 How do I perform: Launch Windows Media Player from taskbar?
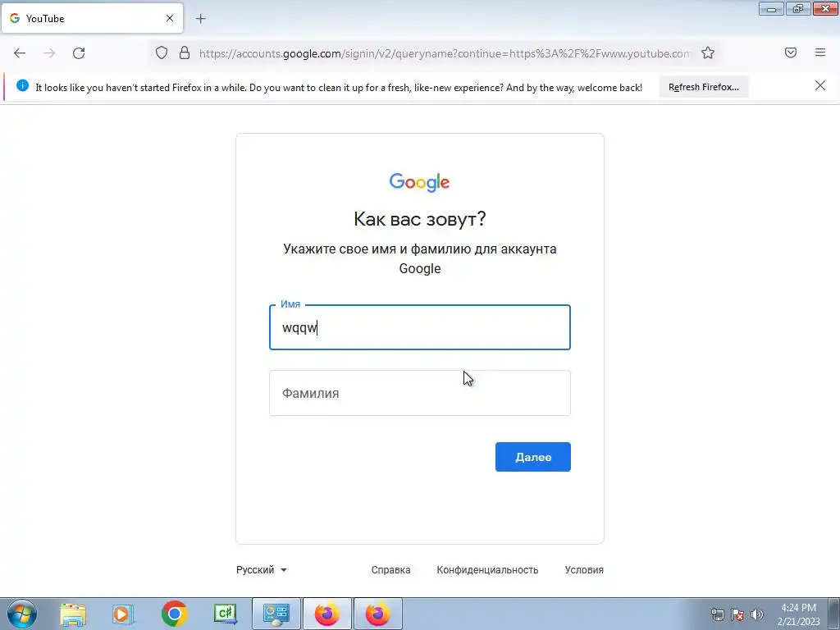[123, 614]
